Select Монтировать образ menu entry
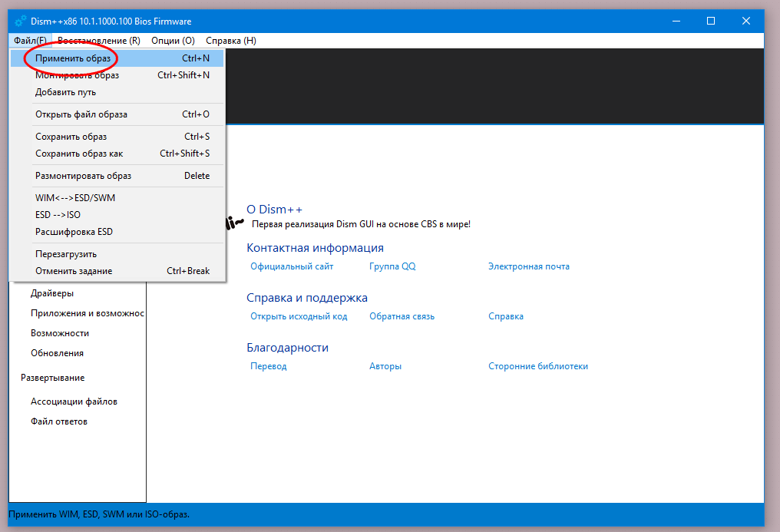 117,75
